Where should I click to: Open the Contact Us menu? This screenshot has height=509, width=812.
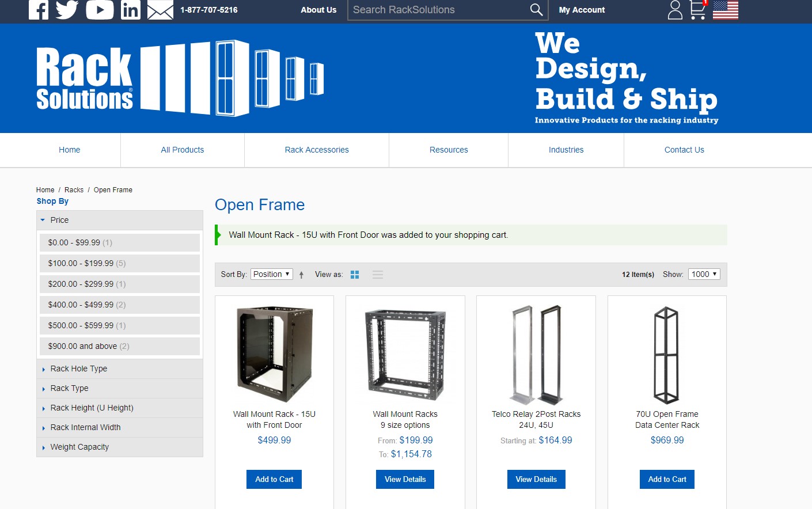tap(684, 150)
